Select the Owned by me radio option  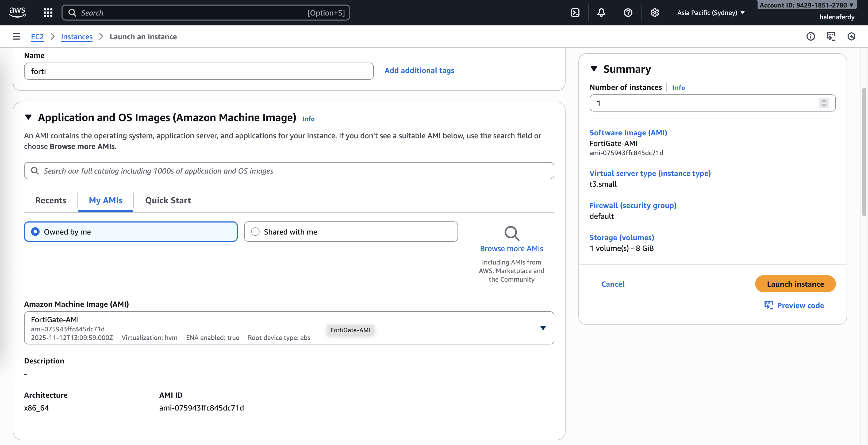point(35,232)
